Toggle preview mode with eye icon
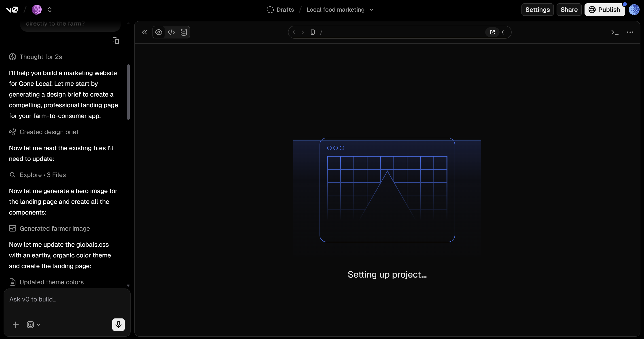The height and width of the screenshot is (339, 644). (x=159, y=32)
